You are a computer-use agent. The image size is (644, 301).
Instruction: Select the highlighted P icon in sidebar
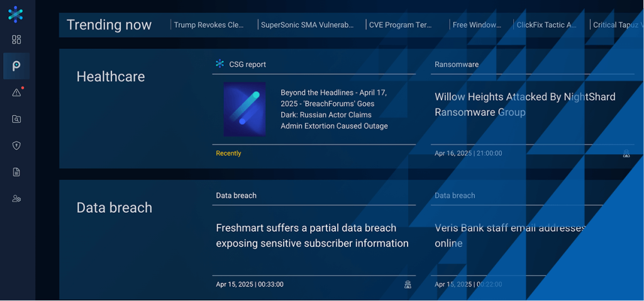[x=16, y=66]
